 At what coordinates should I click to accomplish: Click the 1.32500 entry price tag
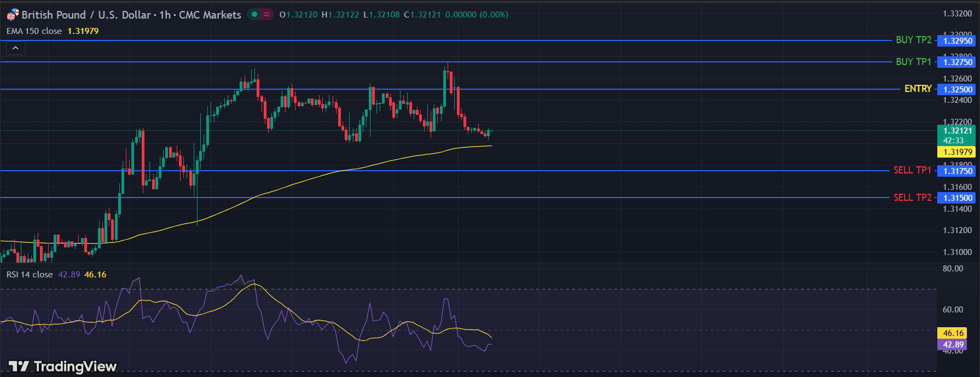[x=958, y=90]
